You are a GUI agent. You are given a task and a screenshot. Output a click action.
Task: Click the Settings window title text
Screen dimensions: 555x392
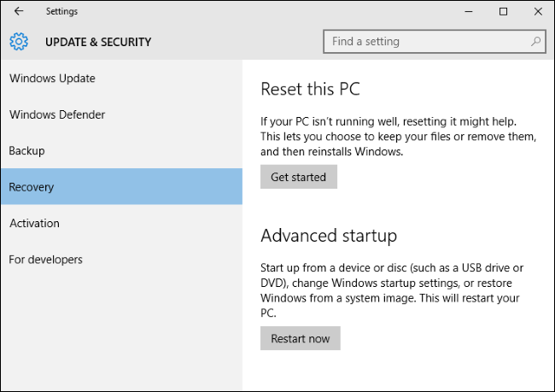tap(61, 11)
